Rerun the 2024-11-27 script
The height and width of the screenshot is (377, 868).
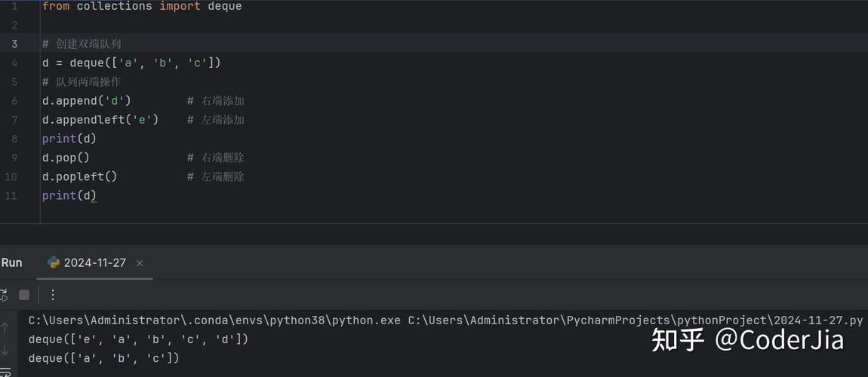(x=3, y=295)
